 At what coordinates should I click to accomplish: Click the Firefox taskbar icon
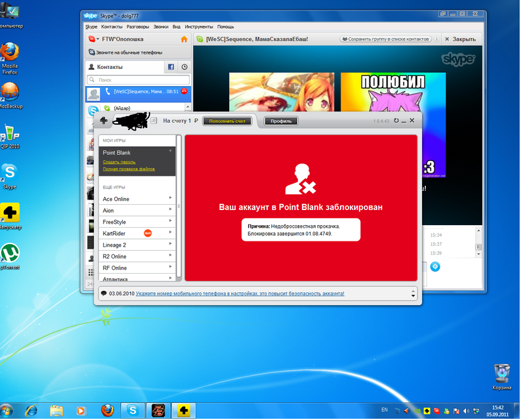click(108, 410)
